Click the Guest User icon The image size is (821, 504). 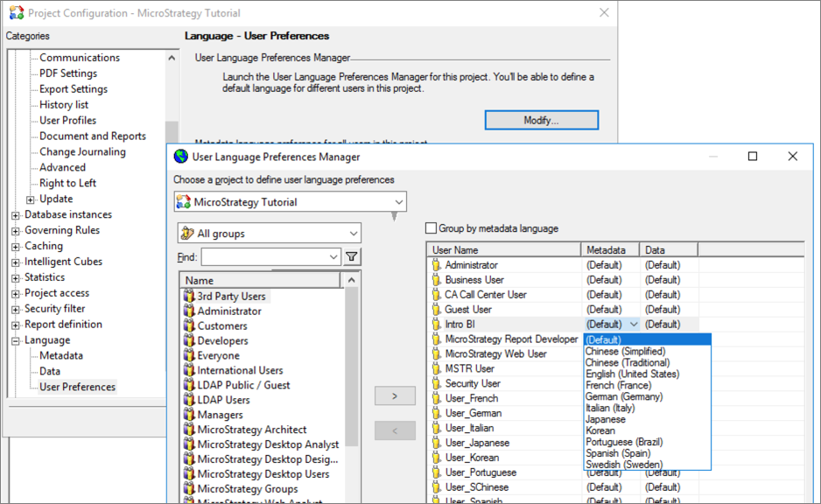pos(437,310)
